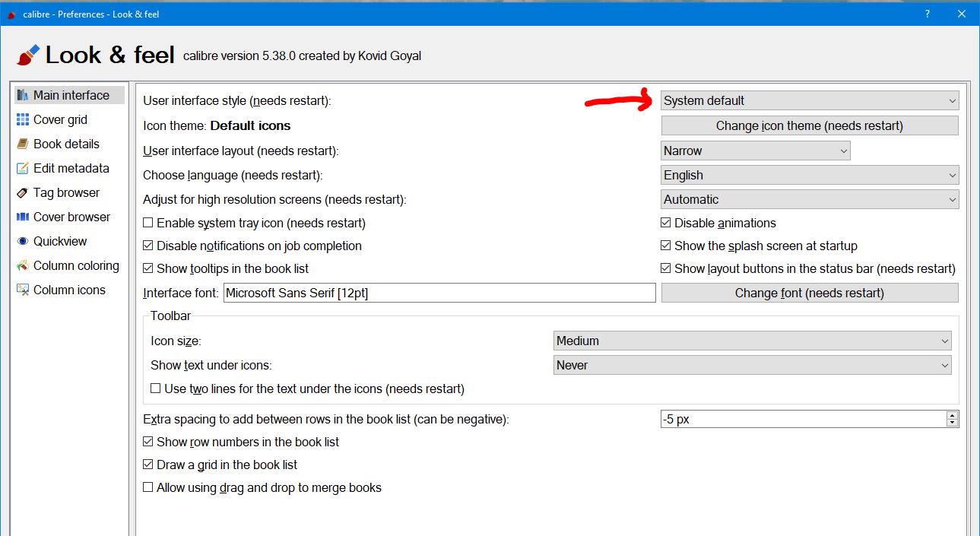
Task: Click the Look & feel paintbrush icon
Action: tap(27, 56)
